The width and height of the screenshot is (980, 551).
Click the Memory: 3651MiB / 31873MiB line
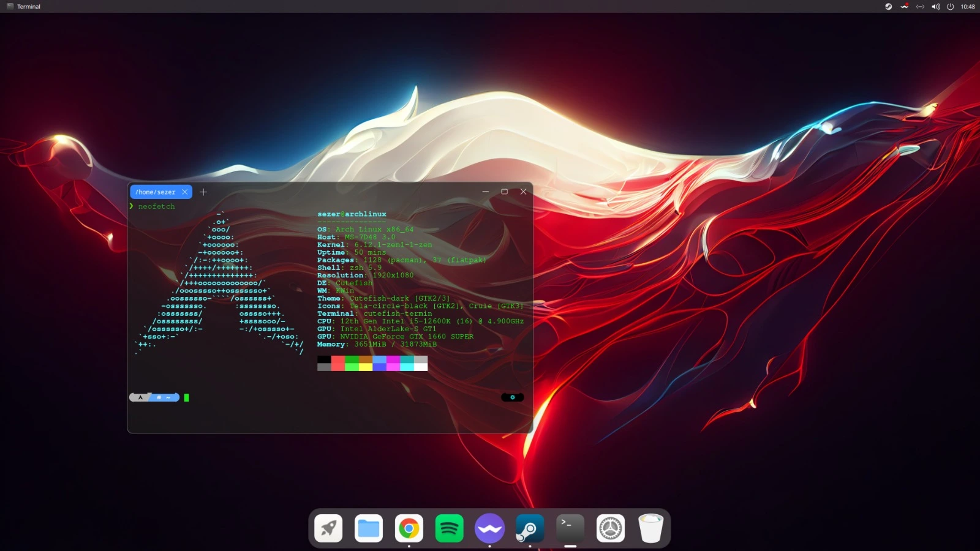pos(377,344)
